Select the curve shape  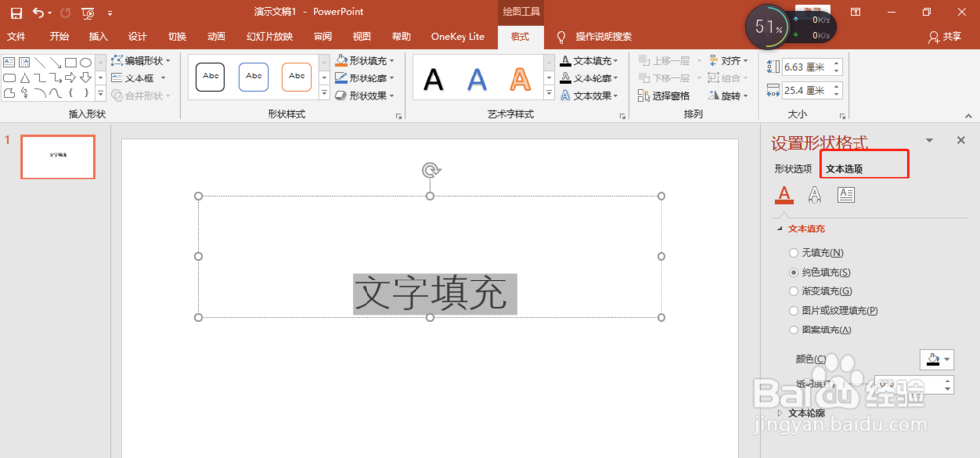click(x=56, y=93)
